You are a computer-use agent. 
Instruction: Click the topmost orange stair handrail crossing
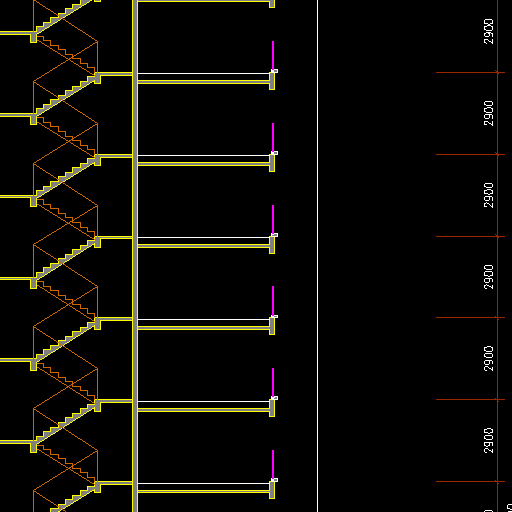click(x=69, y=59)
